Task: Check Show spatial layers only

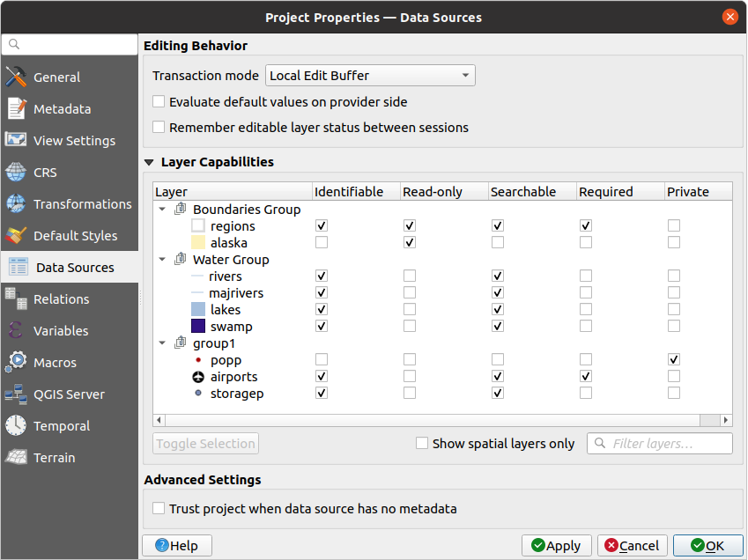Action: click(x=422, y=443)
